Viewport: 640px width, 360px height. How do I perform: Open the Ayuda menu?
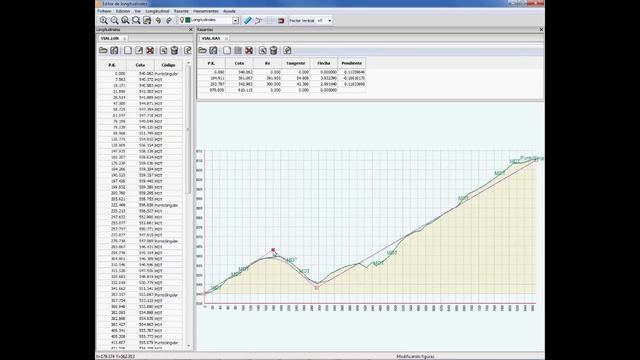tap(229, 11)
